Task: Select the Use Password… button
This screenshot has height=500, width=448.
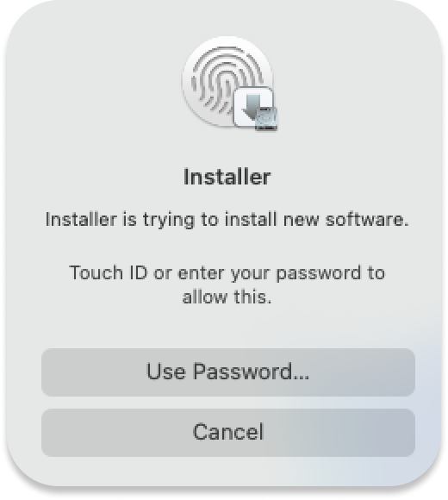Action: click(x=228, y=372)
